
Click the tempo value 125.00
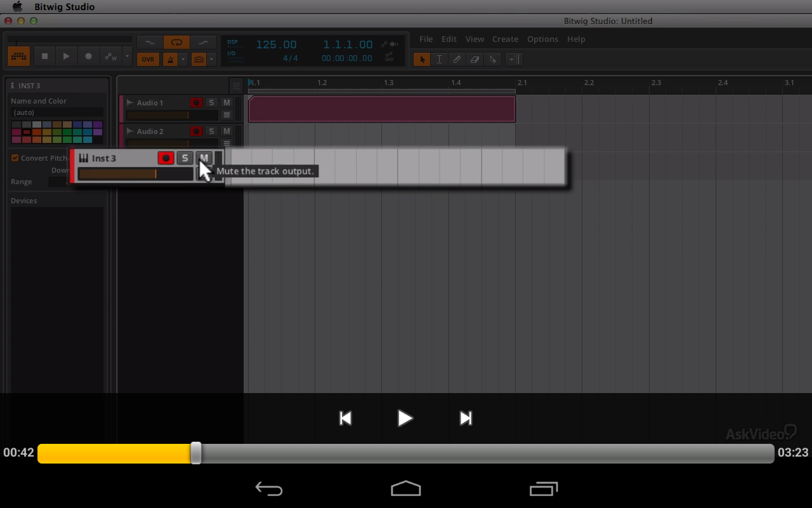click(x=276, y=44)
